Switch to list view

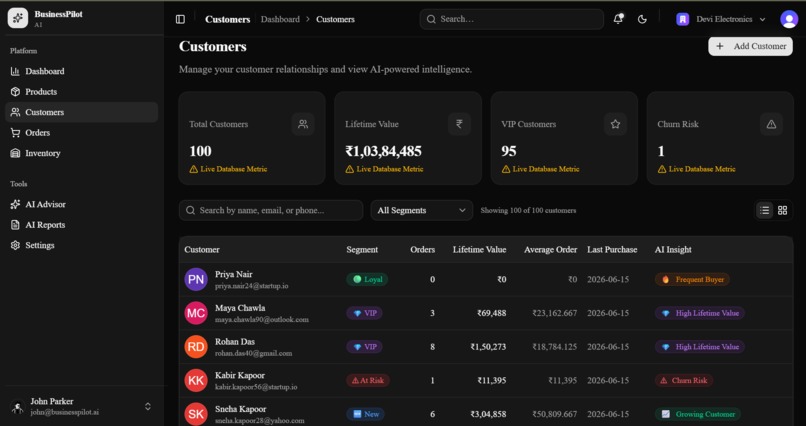coord(764,210)
